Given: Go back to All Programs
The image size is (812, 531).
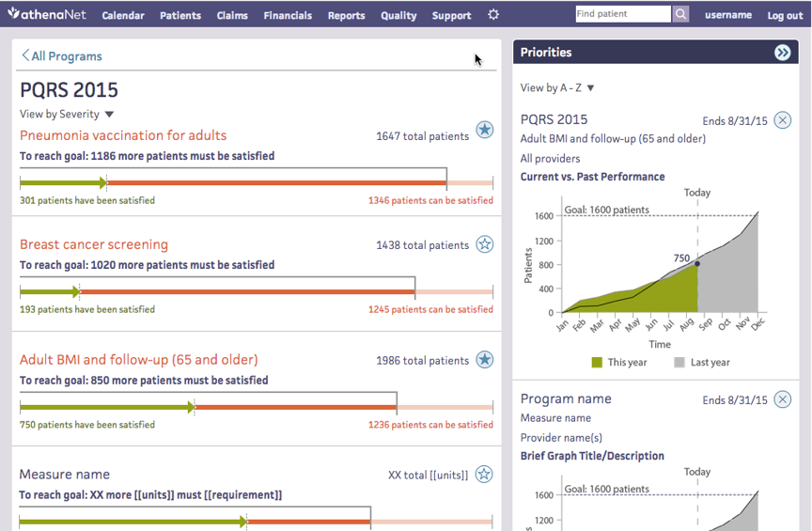Looking at the screenshot, I should (x=62, y=56).
